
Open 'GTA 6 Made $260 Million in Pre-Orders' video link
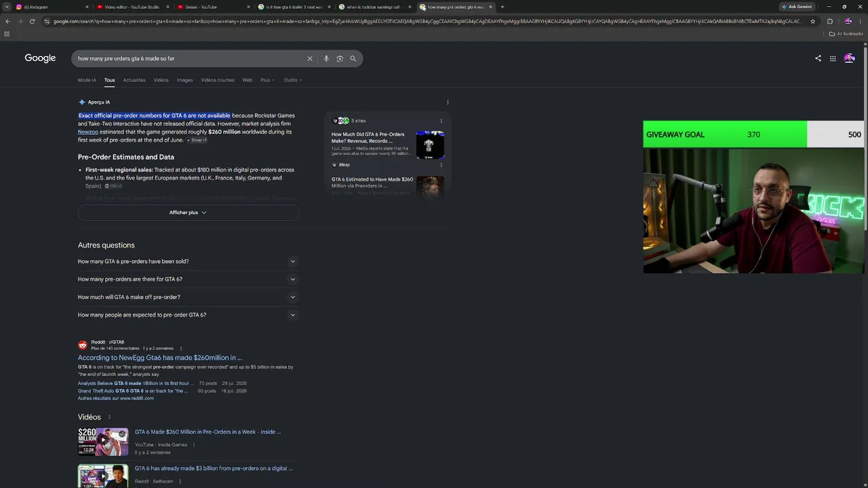pos(208,432)
